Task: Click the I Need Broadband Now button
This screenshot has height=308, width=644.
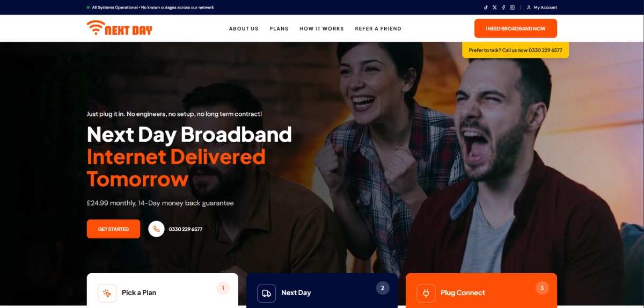Action: click(x=516, y=28)
